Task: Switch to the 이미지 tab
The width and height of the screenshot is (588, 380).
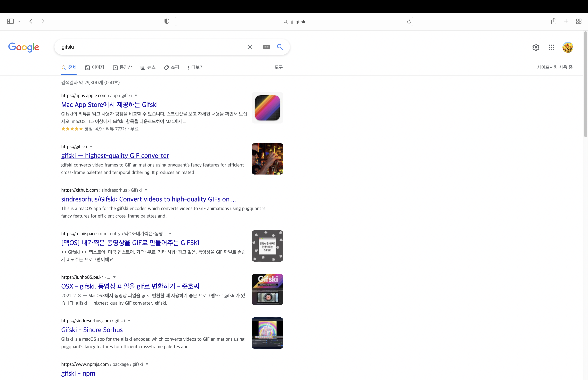Action: click(x=94, y=67)
